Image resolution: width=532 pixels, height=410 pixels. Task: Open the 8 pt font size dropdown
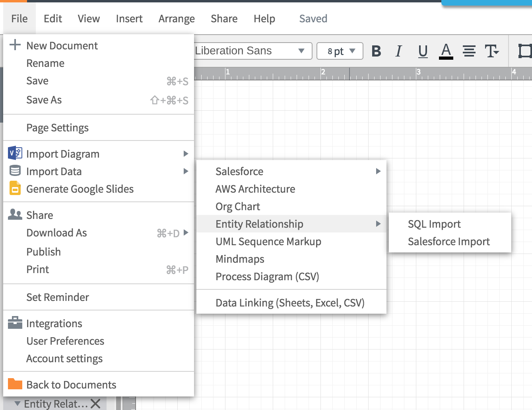(340, 51)
